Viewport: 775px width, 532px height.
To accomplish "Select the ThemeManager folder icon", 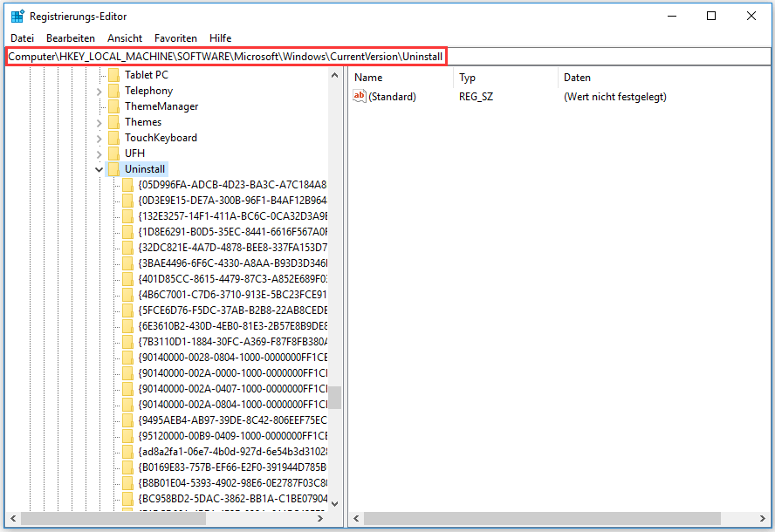I will (113, 106).
